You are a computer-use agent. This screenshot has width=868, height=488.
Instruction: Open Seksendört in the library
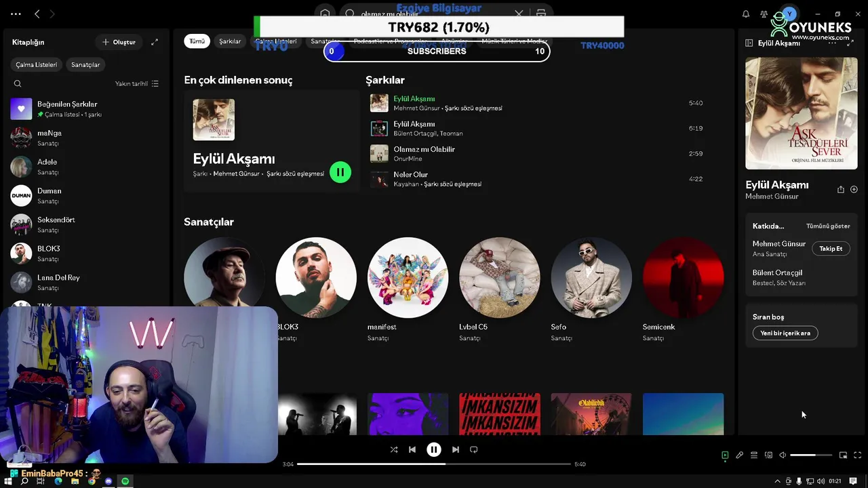coord(86,224)
